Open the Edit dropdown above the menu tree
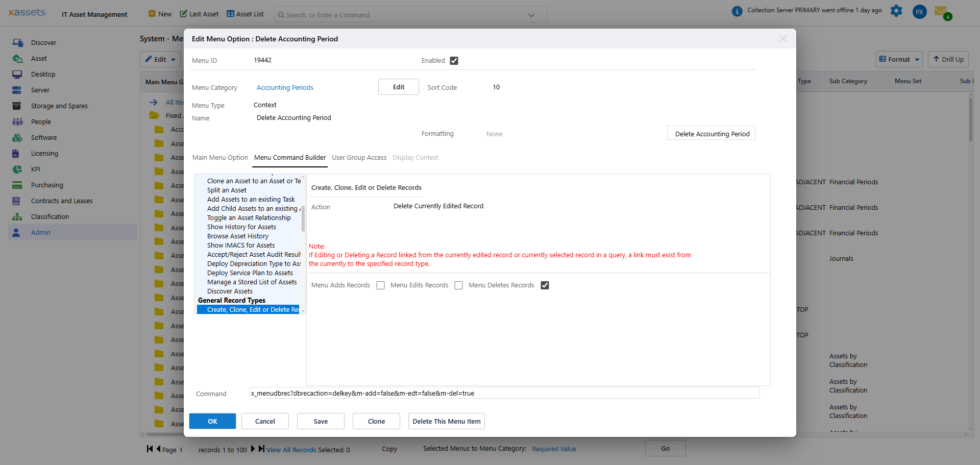Image resolution: width=980 pixels, height=465 pixels. pyautogui.click(x=160, y=59)
